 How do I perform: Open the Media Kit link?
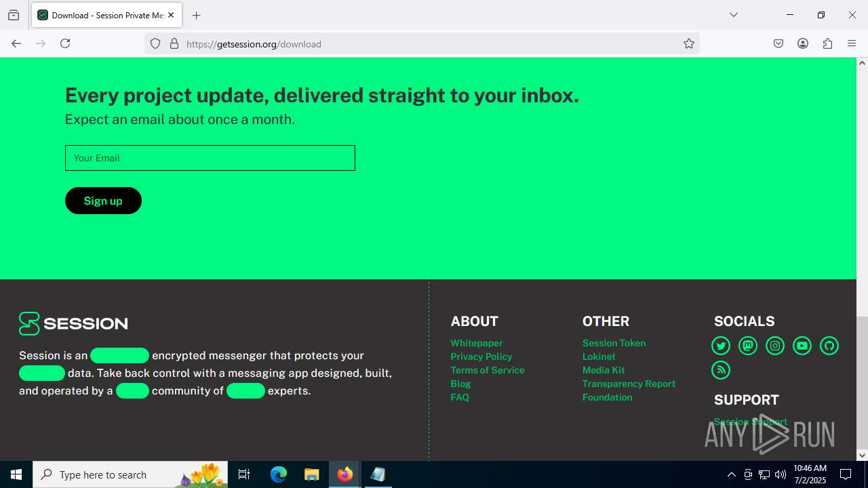tap(604, 370)
